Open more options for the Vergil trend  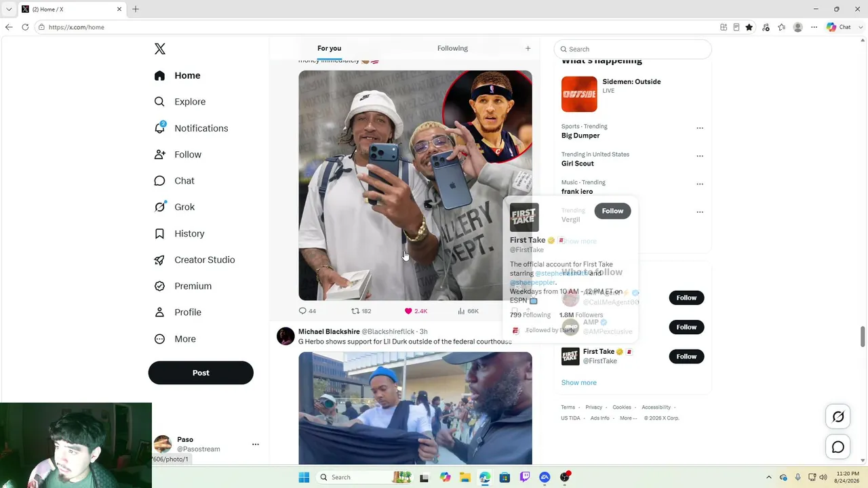click(700, 212)
